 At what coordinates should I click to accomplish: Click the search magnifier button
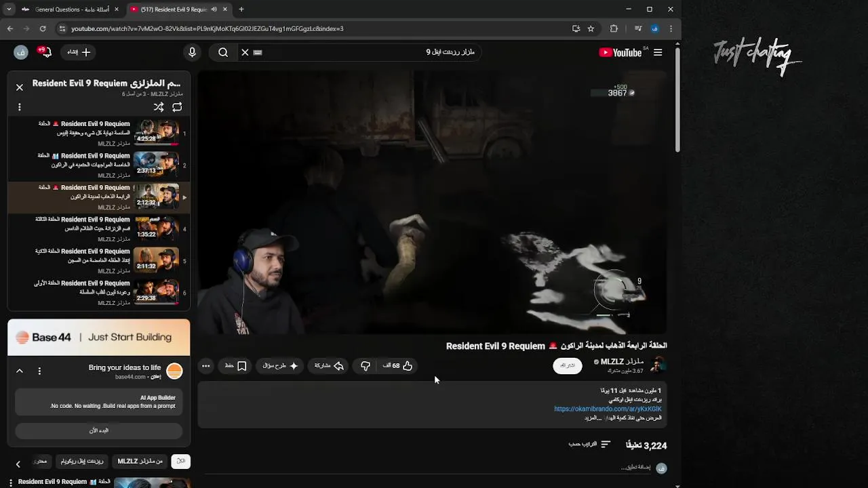pos(223,52)
